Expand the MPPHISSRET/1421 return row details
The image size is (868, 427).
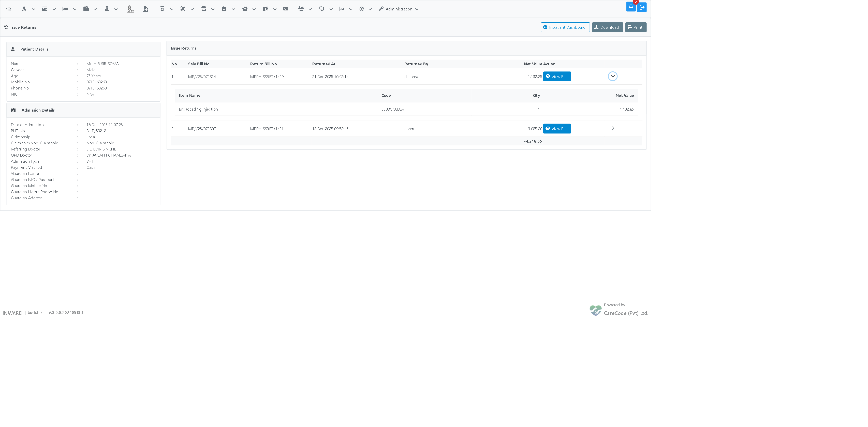tap(613, 129)
